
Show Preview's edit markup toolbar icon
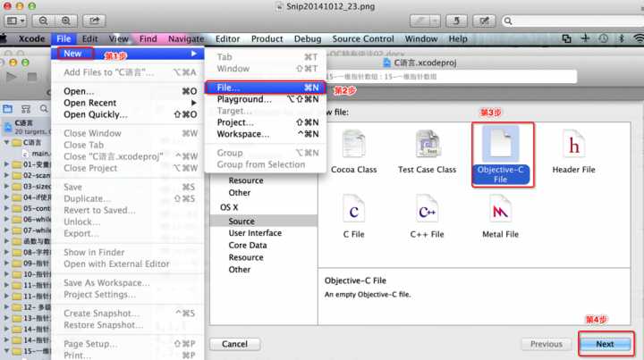pos(484,21)
